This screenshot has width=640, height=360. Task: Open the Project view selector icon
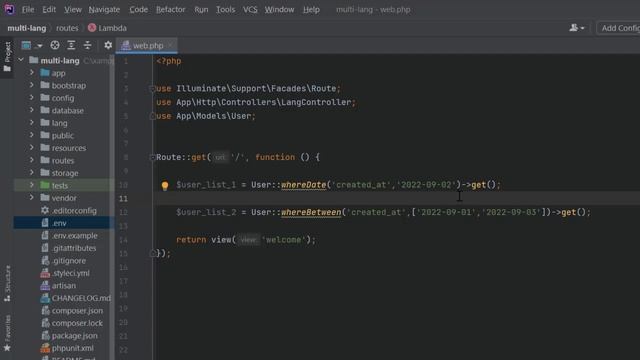coord(26,45)
